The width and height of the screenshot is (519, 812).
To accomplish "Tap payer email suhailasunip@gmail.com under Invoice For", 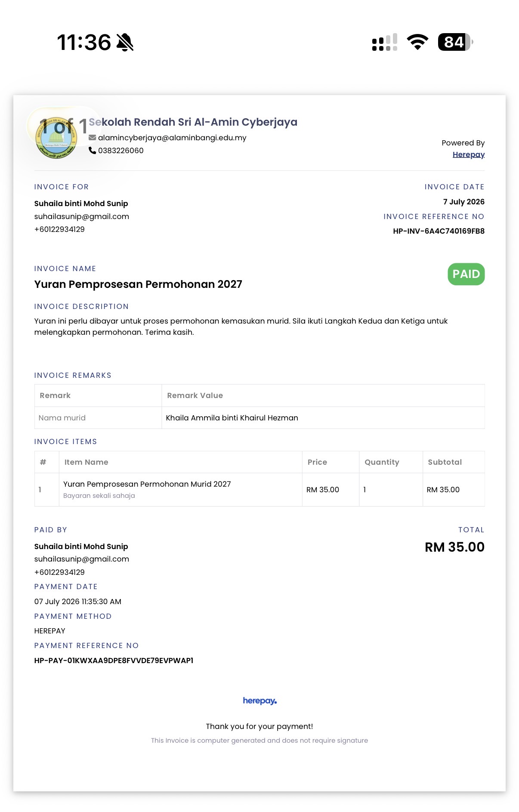I will click(82, 216).
